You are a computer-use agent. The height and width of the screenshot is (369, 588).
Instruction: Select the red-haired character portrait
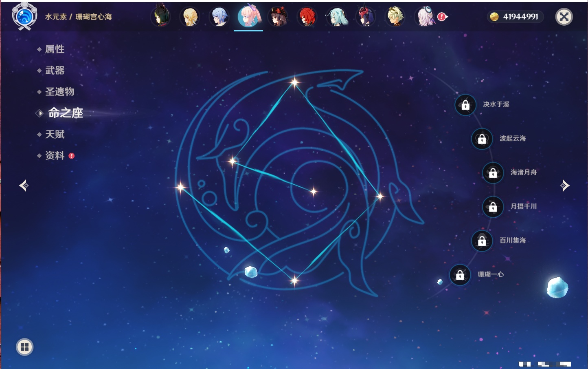(x=307, y=17)
